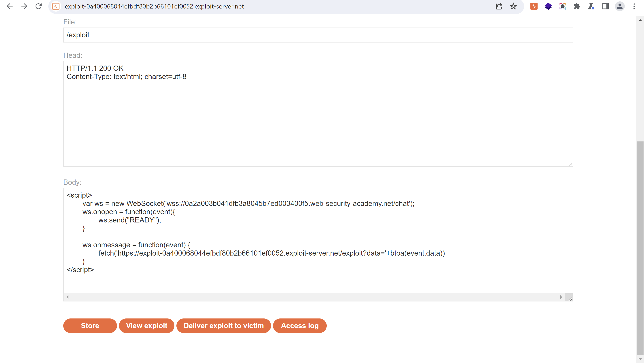This screenshot has height=363, width=644.
Task: Click the Head textarea resize handle
Action: point(570,164)
